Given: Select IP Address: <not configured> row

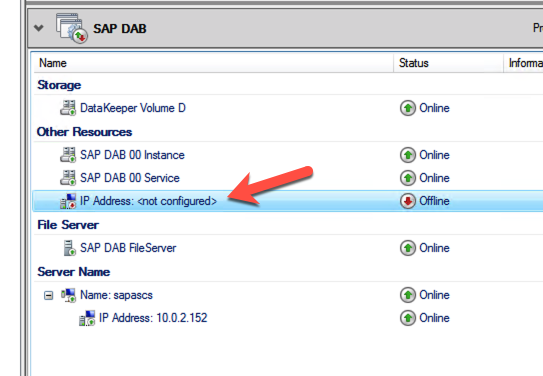Looking at the screenshot, I should 288,201.
